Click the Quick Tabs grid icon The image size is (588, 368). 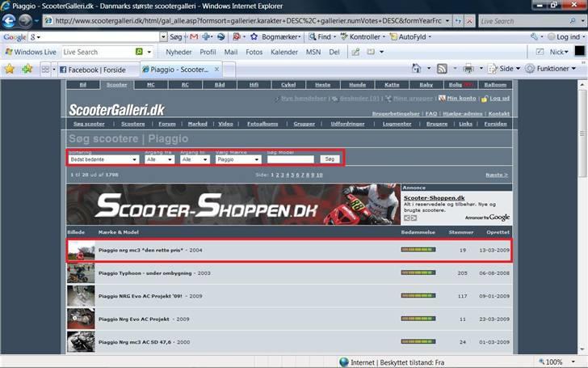point(45,70)
